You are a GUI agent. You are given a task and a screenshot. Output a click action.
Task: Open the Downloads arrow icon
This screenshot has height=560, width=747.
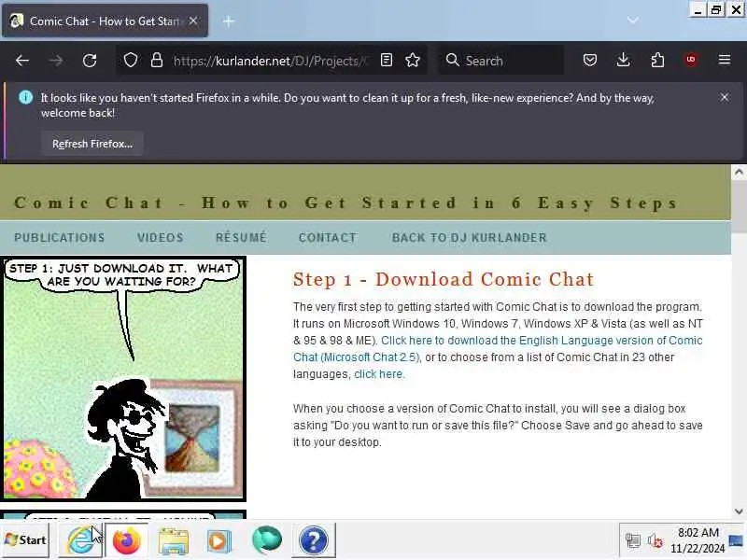[x=623, y=60]
